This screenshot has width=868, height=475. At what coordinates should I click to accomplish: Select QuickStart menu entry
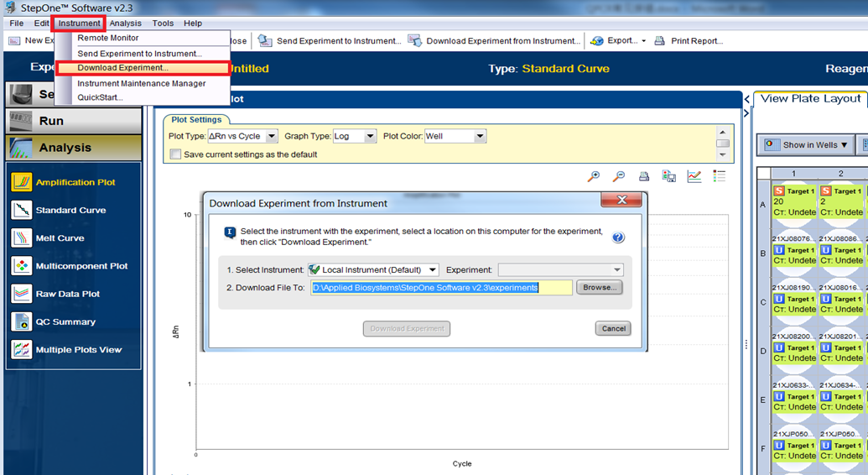(x=143, y=97)
